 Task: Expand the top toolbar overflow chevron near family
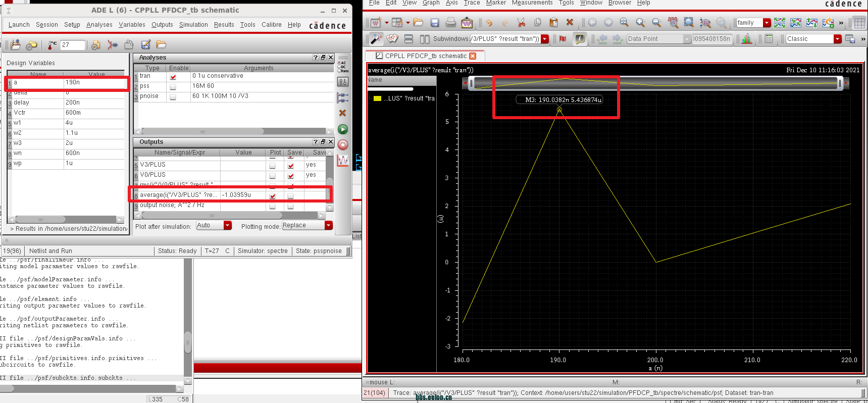pyautogui.click(x=841, y=23)
